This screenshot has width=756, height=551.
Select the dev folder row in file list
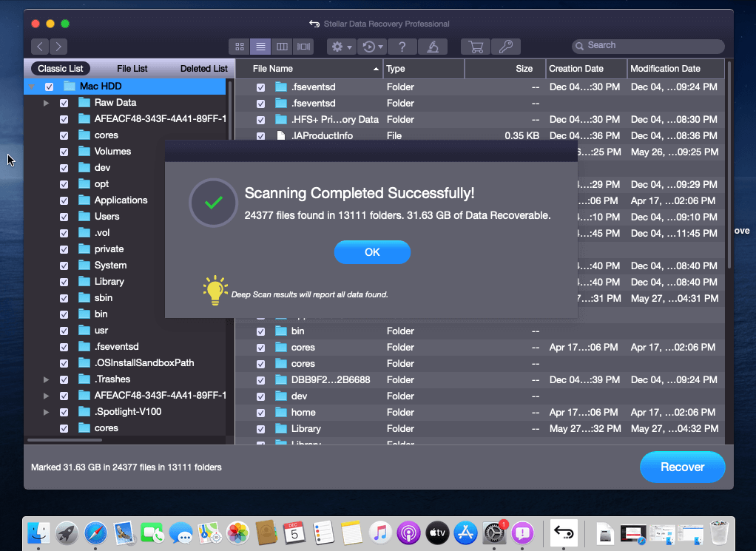click(480, 396)
